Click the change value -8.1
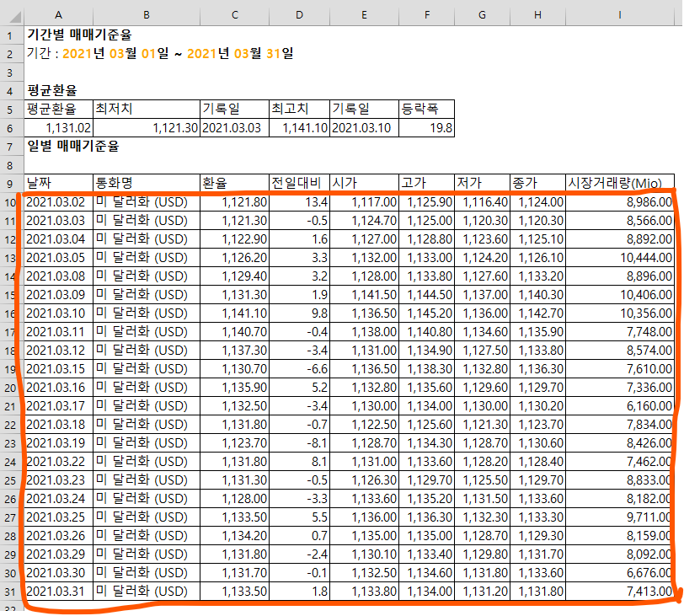The height and width of the screenshot is (616, 684). pyautogui.click(x=299, y=442)
